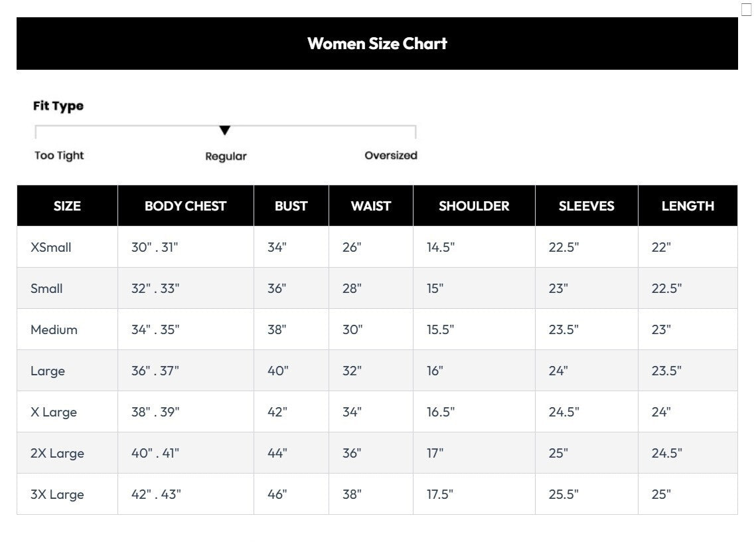Select the Medium size row label
This screenshot has height=542, width=756.
coord(54,329)
